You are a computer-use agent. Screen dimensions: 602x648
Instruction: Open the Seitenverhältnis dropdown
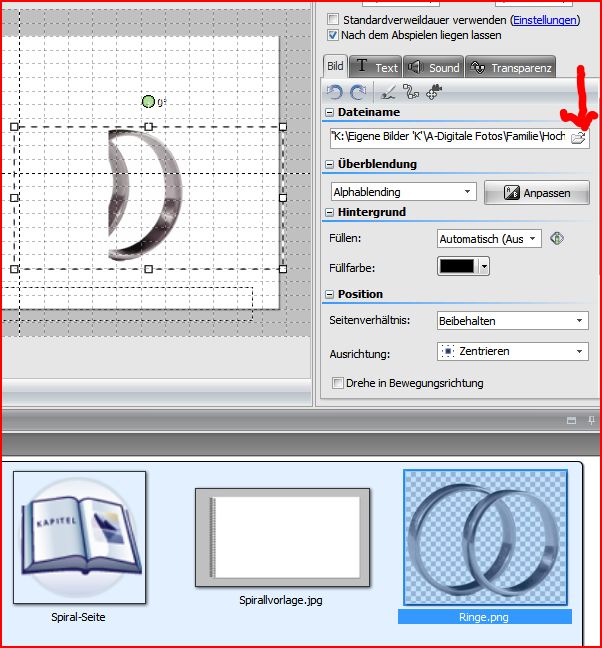click(x=513, y=321)
